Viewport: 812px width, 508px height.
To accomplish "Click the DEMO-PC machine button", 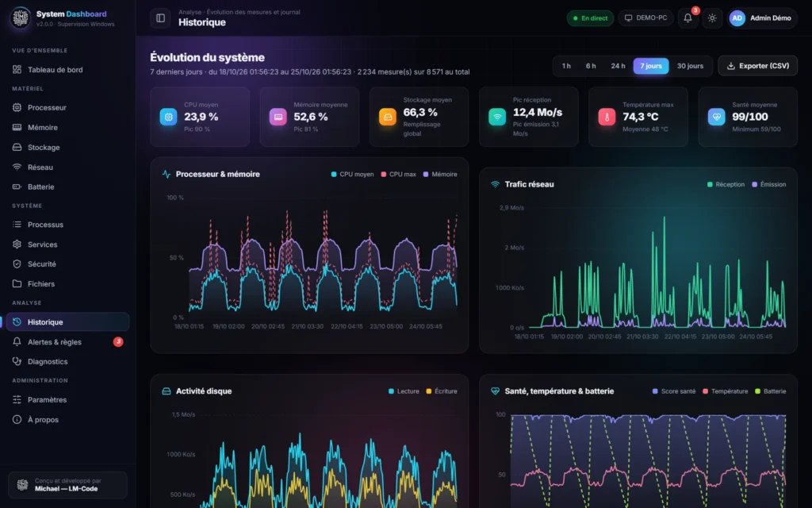I will (x=645, y=18).
